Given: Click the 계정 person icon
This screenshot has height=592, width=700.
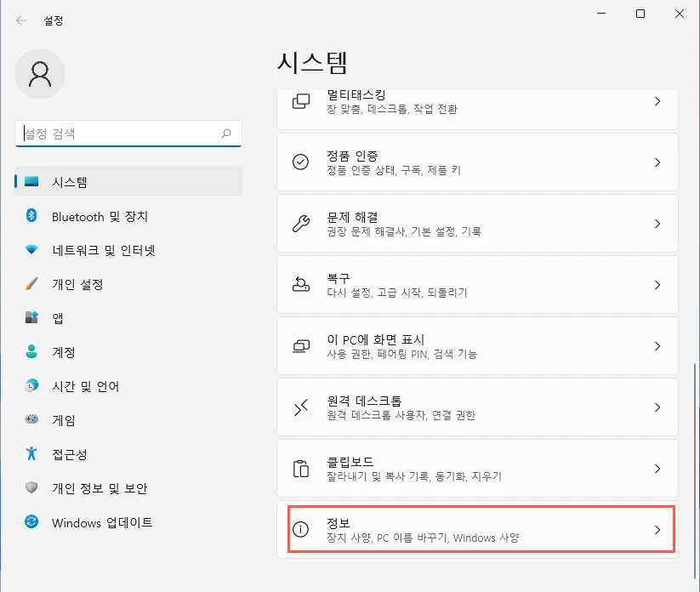Looking at the screenshot, I should pos(31,351).
